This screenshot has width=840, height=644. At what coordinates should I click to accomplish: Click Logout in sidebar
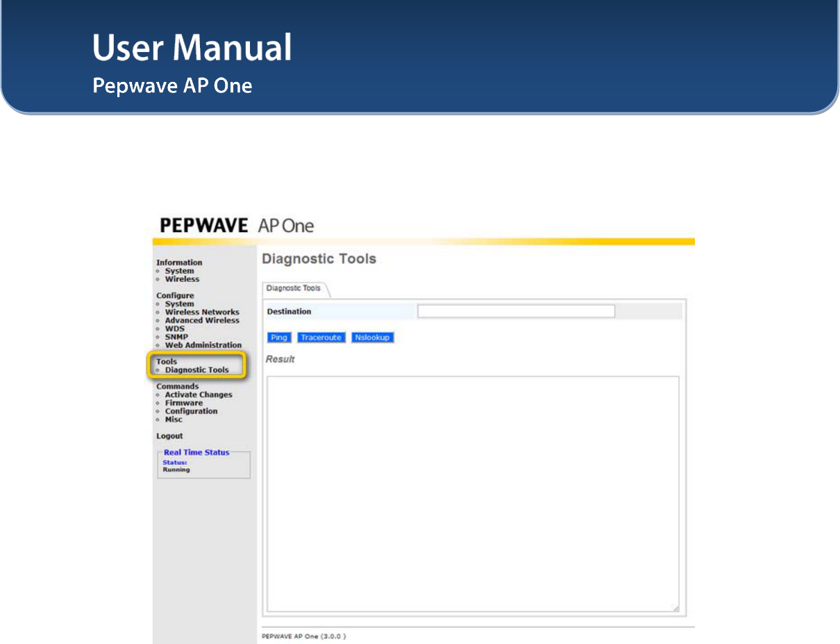pos(169,436)
